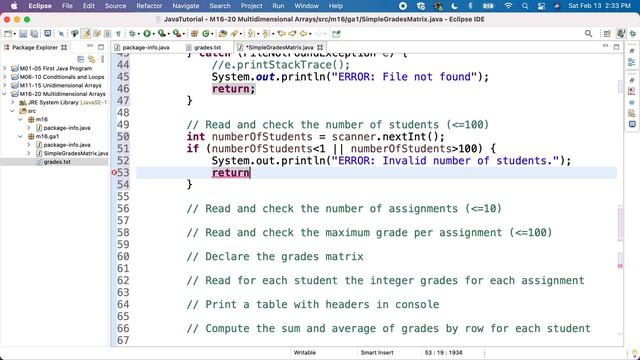Minimize the Package Explorer view

pos(90,46)
